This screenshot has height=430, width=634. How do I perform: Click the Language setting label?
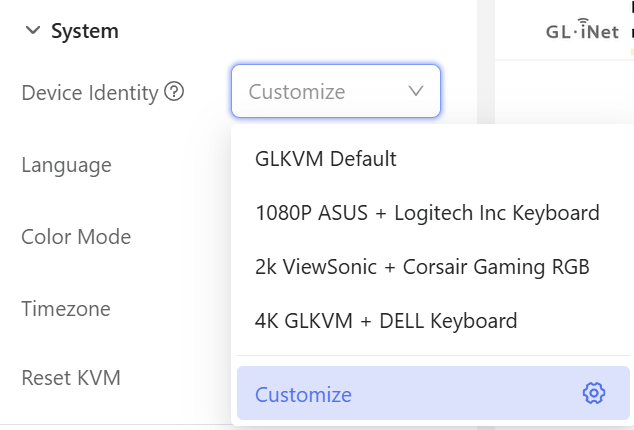66,165
